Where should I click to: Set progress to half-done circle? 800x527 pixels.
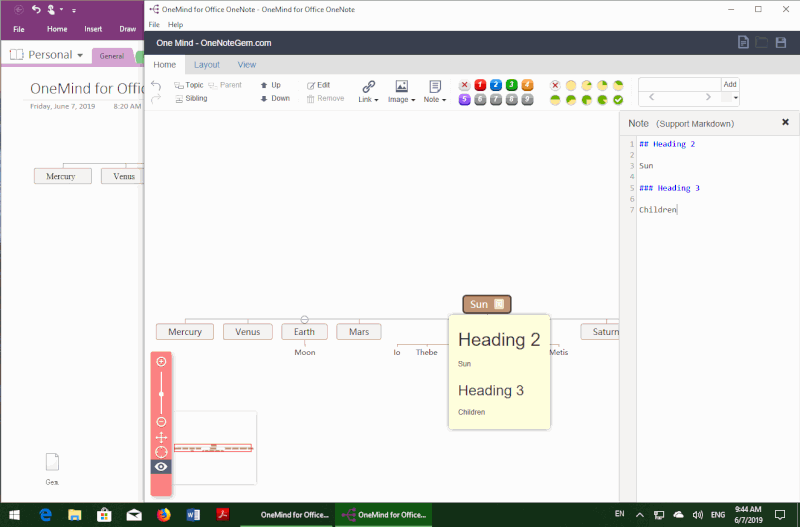tap(555, 100)
